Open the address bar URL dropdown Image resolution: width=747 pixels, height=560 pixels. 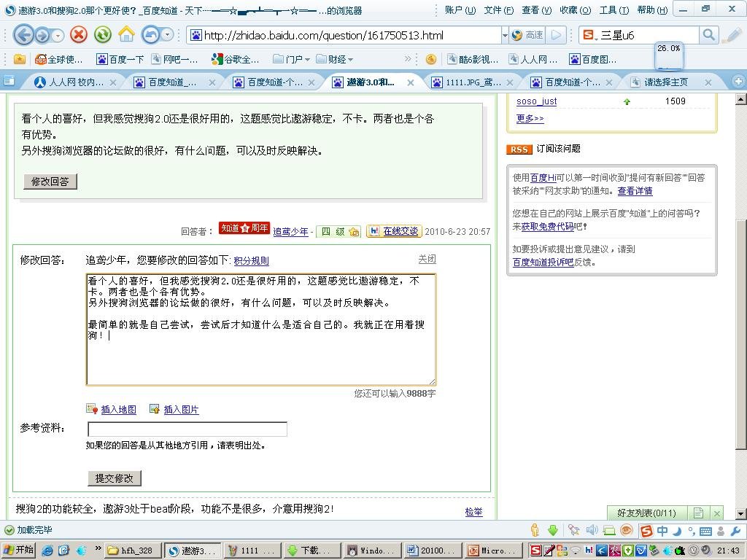[504, 35]
